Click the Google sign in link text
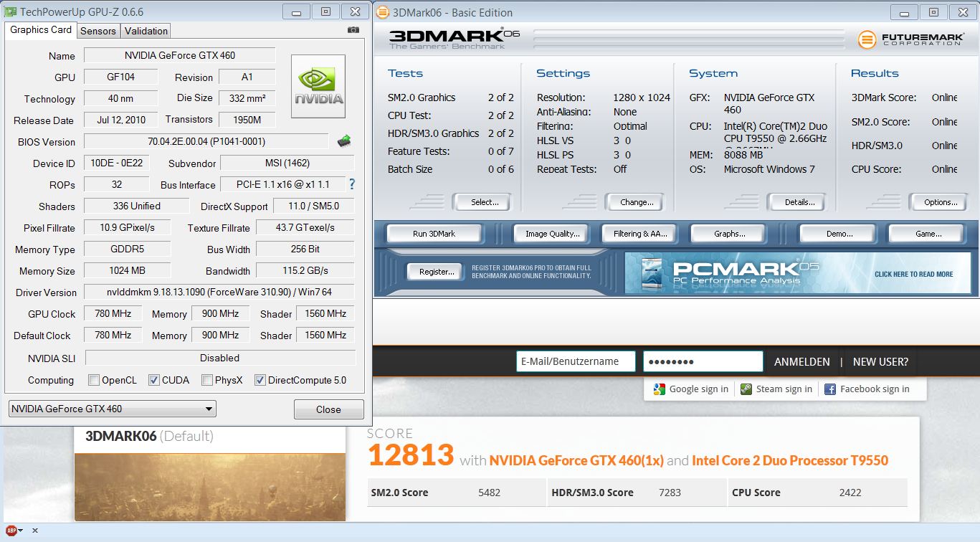 pos(698,389)
